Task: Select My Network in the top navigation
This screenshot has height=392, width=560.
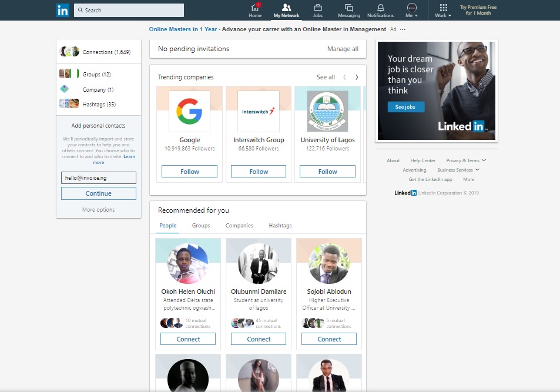Action: click(x=286, y=11)
